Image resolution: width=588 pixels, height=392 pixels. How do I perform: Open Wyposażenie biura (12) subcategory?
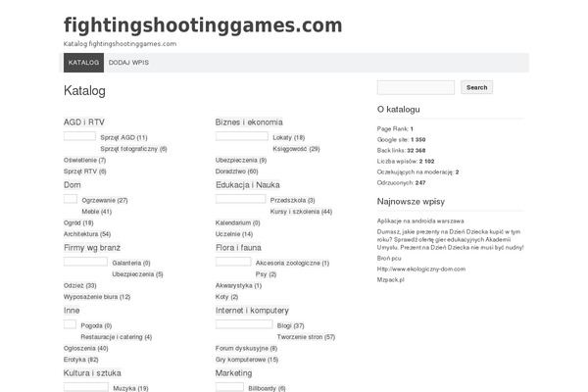[x=97, y=297]
